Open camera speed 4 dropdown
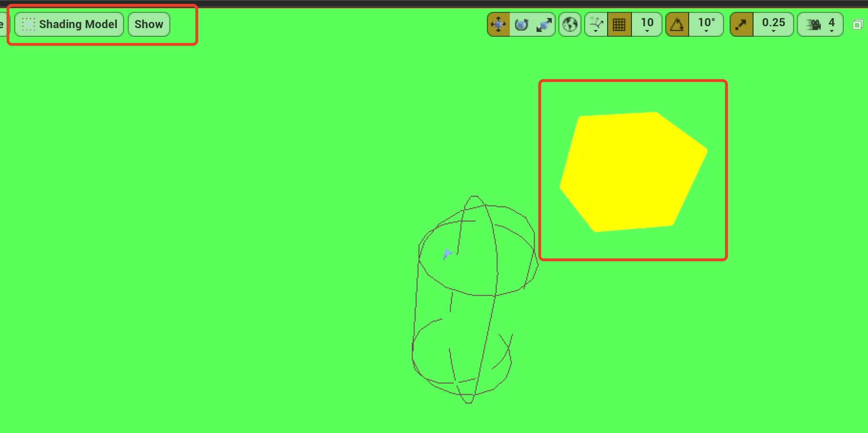868x433 pixels. coord(820,24)
